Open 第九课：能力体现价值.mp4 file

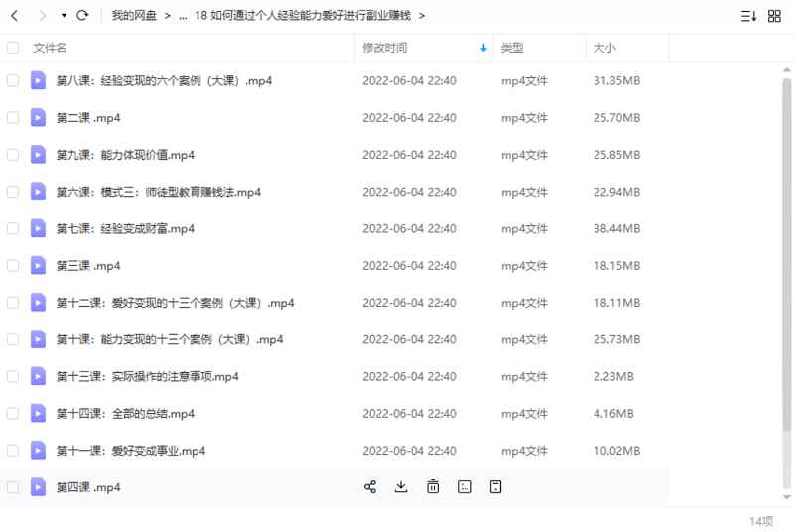(x=125, y=155)
